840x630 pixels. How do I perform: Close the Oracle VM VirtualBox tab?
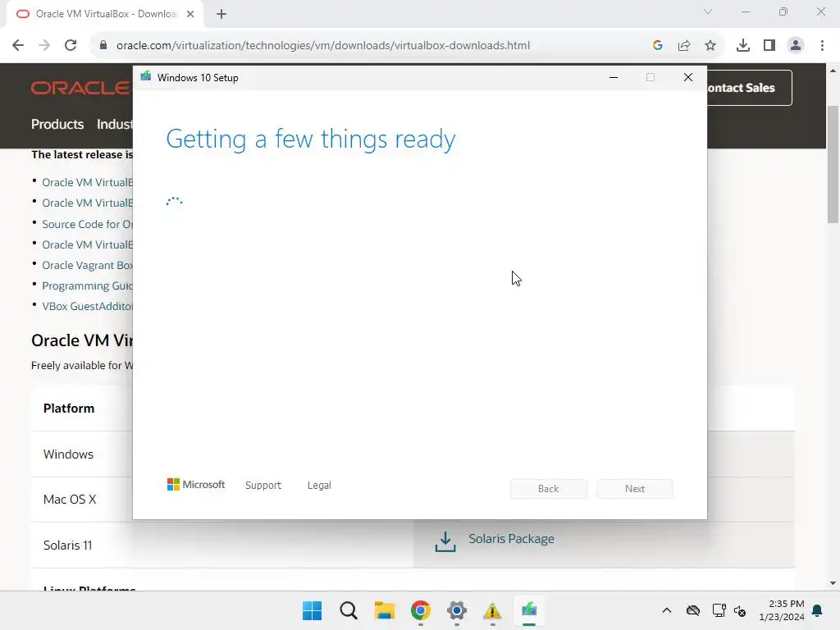click(190, 14)
